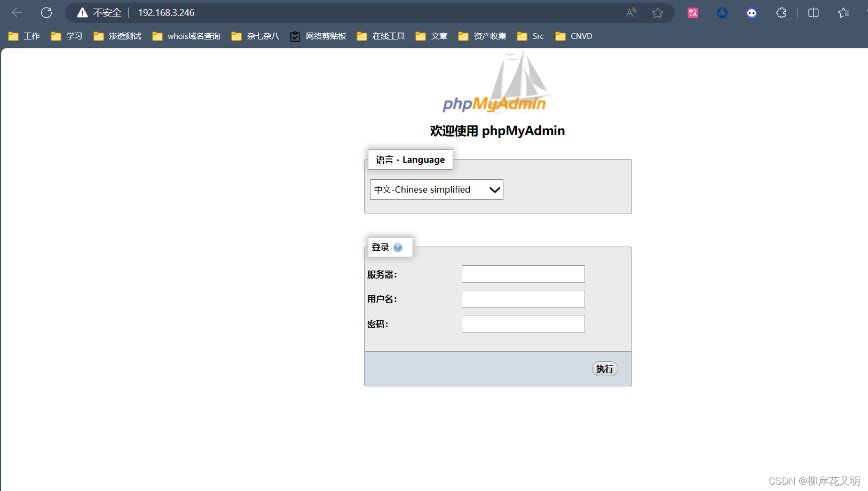The height and width of the screenshot is (491, 868).
Task: Click the blue triangle extension icon
Action: (x=722, y=13)
